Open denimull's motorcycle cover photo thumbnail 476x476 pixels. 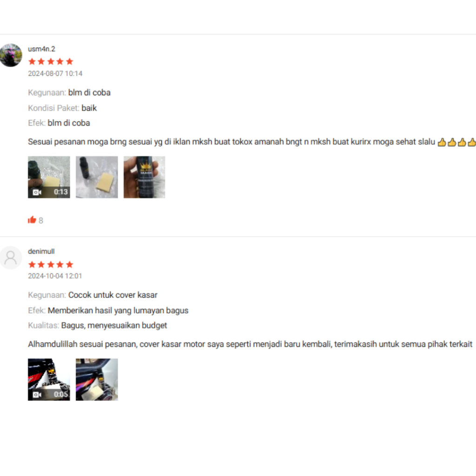coord(97,379)
